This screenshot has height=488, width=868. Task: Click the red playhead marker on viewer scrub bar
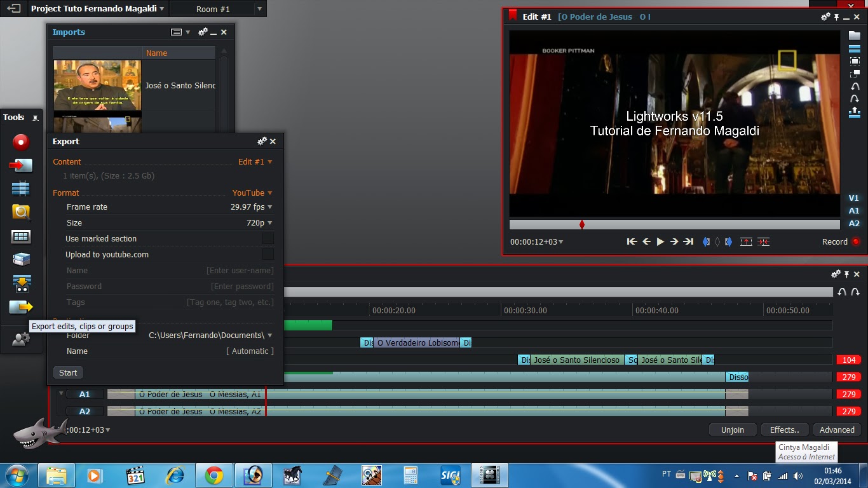pos(582,224)
